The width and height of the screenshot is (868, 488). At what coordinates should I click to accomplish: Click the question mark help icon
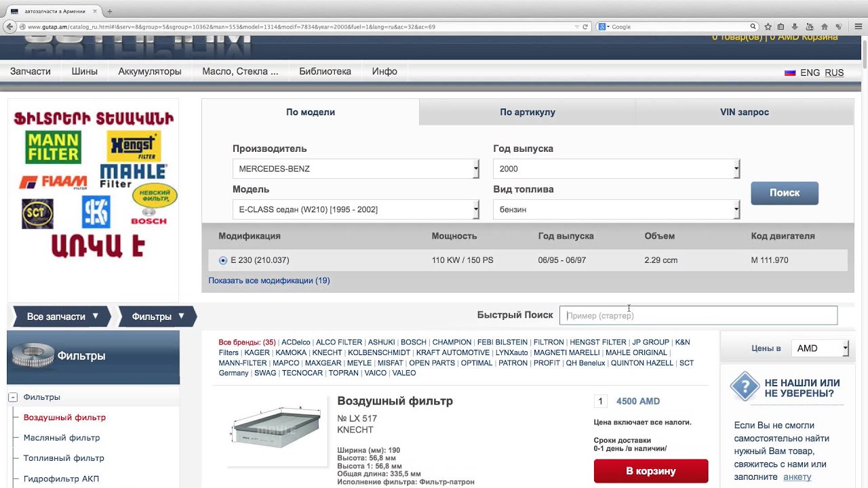(x=745, y=386)
